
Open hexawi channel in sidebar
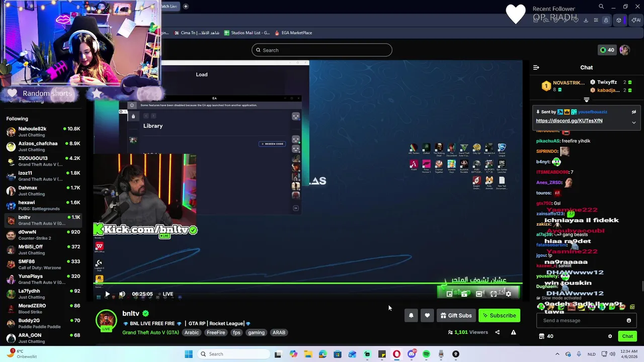tap(43, 205)
